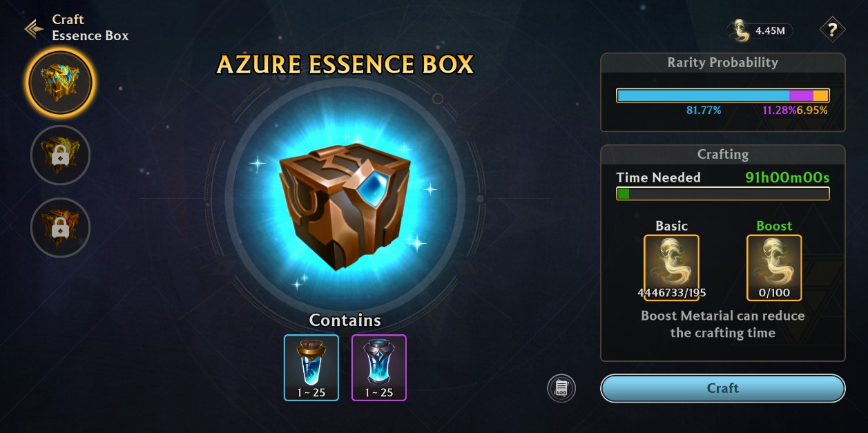
Task: Open the crafting log icon
Action: click(561, 388)
